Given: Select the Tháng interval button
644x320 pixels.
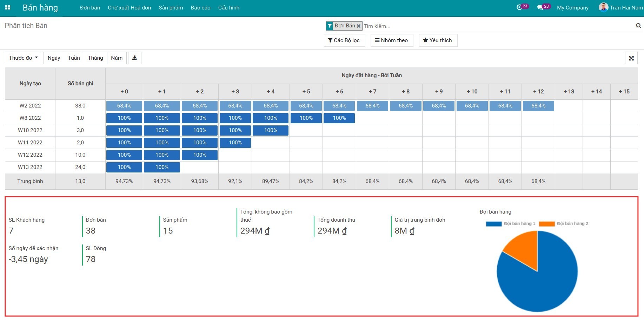Looking at the screenshot, I should coord(95,58).
